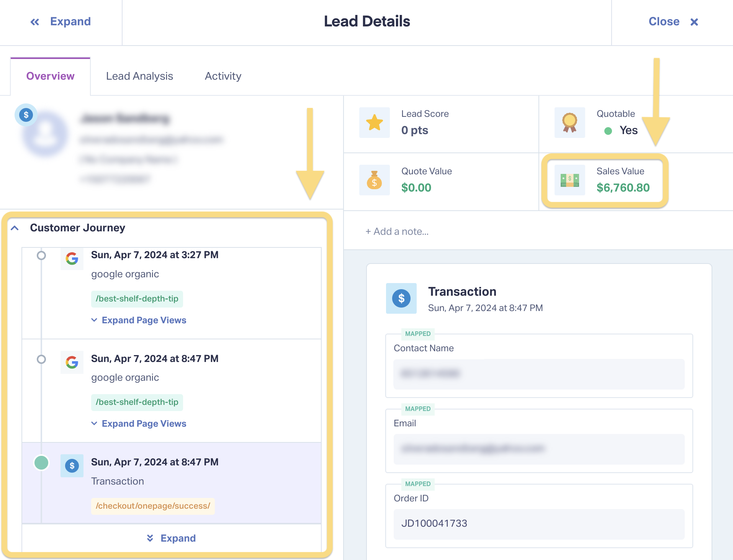Toggle the green Quotable Yes status dot
The width and height of the screenshot is (733, 560).
coord(608,131)
